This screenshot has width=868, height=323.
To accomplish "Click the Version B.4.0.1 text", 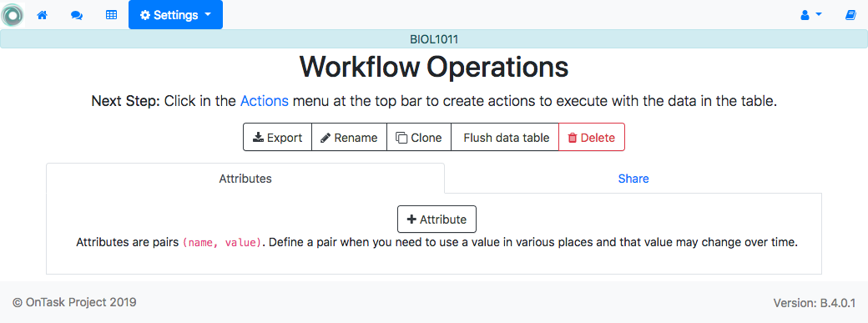I will pos(815,303).
